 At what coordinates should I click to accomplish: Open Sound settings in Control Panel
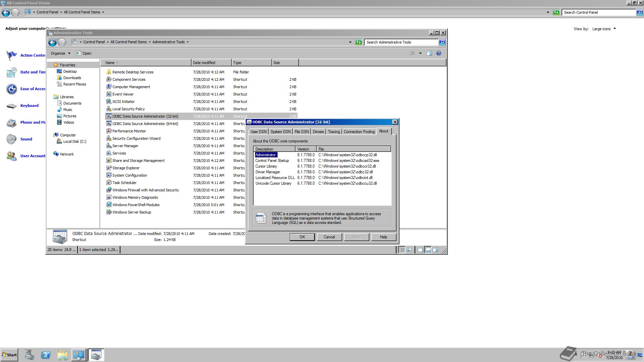(19, 139)
